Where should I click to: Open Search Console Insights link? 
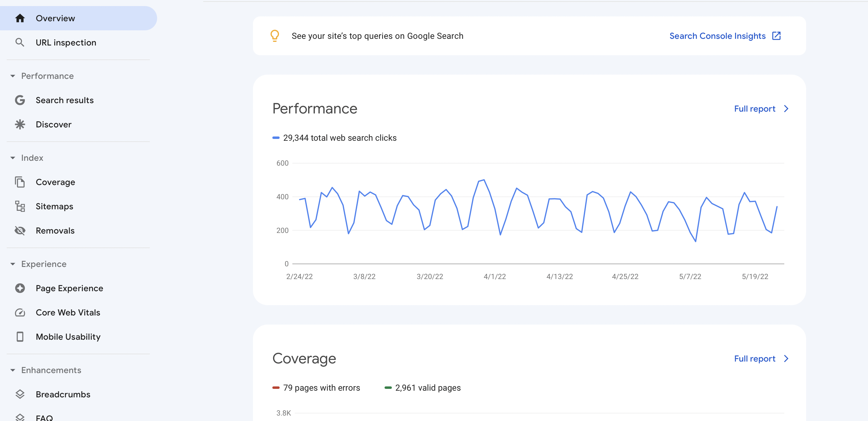click(x=725, y=36)
